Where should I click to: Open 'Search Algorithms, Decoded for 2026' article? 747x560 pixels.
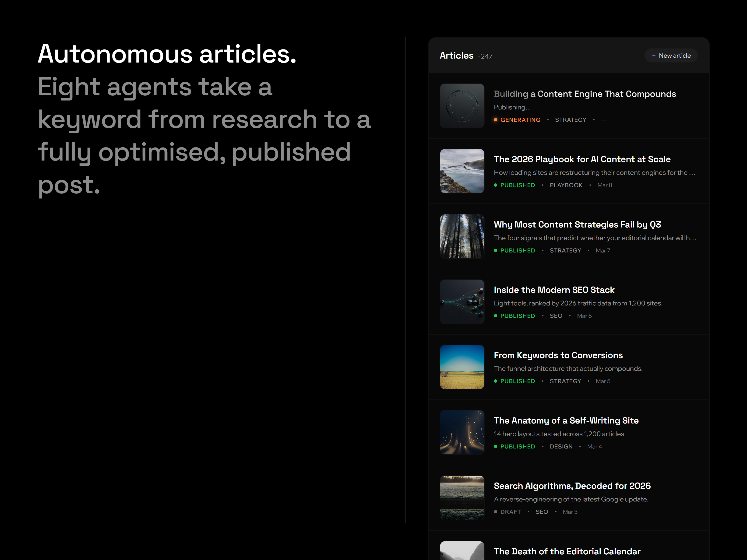(572, 486)
